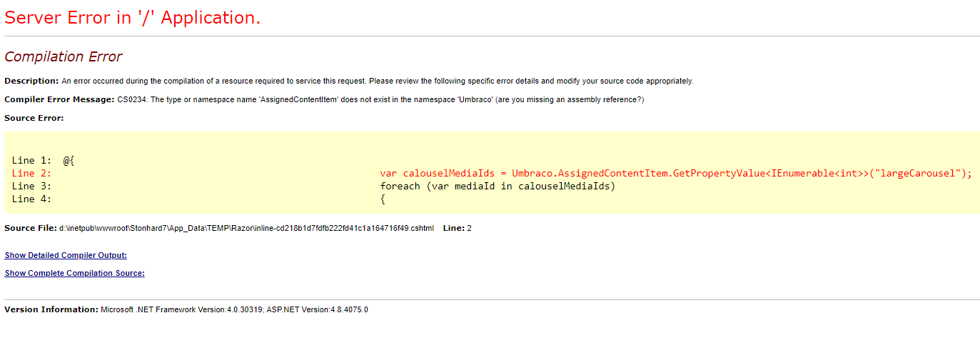Image resolution: width=980 pixels, height=343 pixels.
Task: Click the 'Line: 2' indicator after file path
Action: coord(457,228)
